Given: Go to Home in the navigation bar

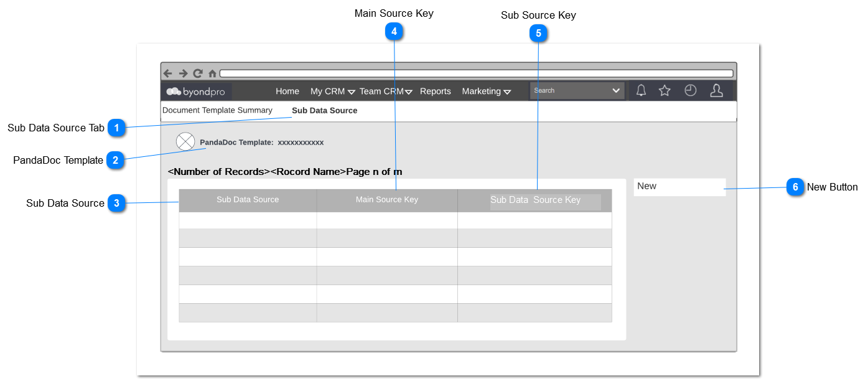Looking at the screenshot, I should (287, 92).
